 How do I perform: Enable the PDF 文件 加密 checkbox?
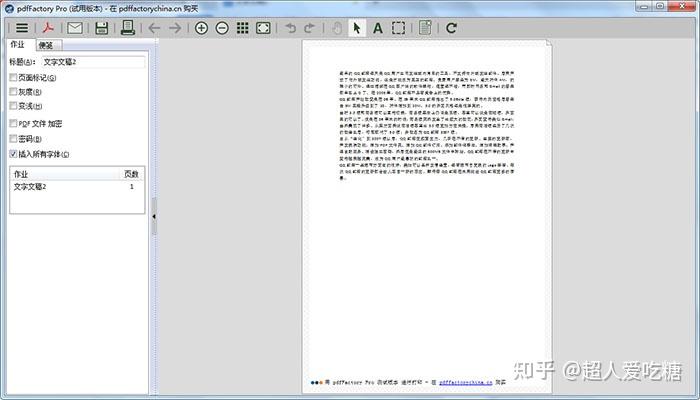[x=13, y=123]
